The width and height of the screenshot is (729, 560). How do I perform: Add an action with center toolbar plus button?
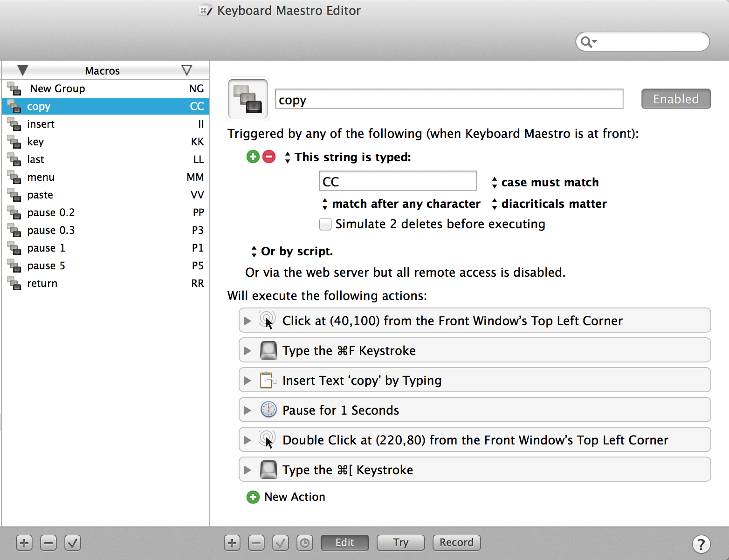[232, 543]
